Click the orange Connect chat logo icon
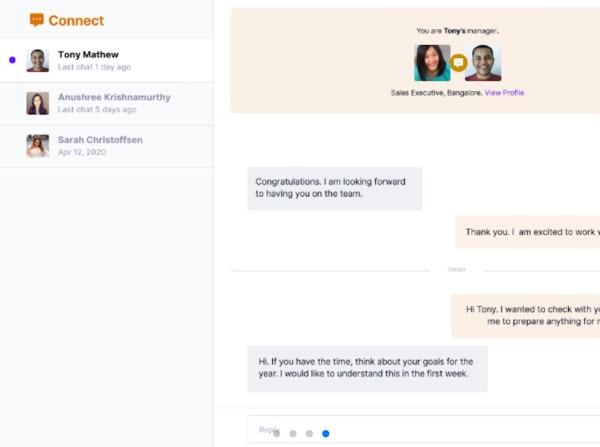Screen dimensions: 600x447 [37, 20]
